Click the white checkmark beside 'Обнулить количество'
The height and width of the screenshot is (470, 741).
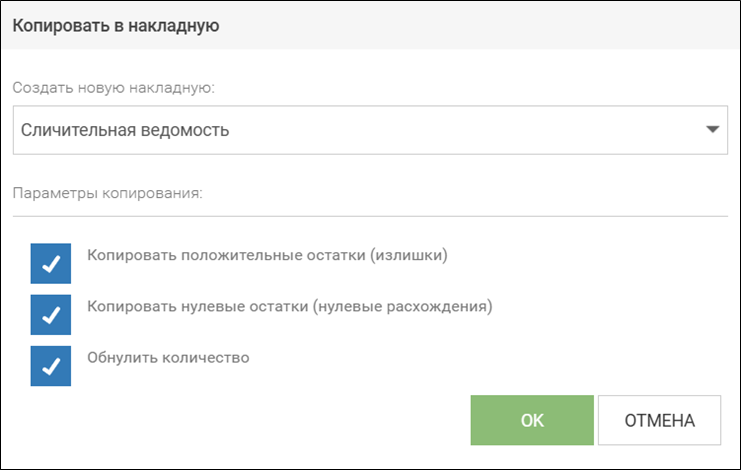(51, 366)
